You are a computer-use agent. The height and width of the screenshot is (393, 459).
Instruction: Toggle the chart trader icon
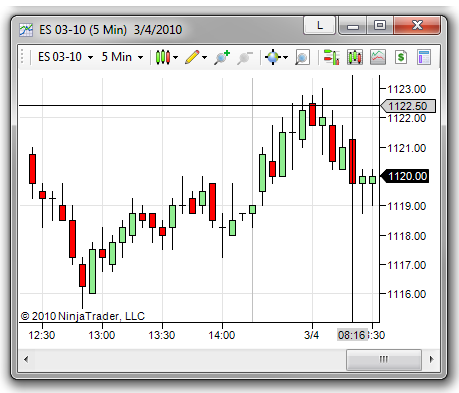(x=332, y=57)
